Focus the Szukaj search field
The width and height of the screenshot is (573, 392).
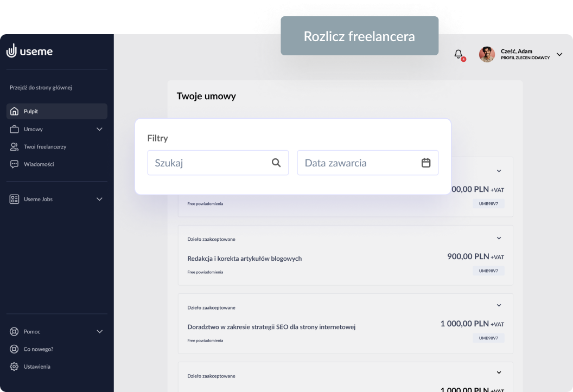[218, 163]
